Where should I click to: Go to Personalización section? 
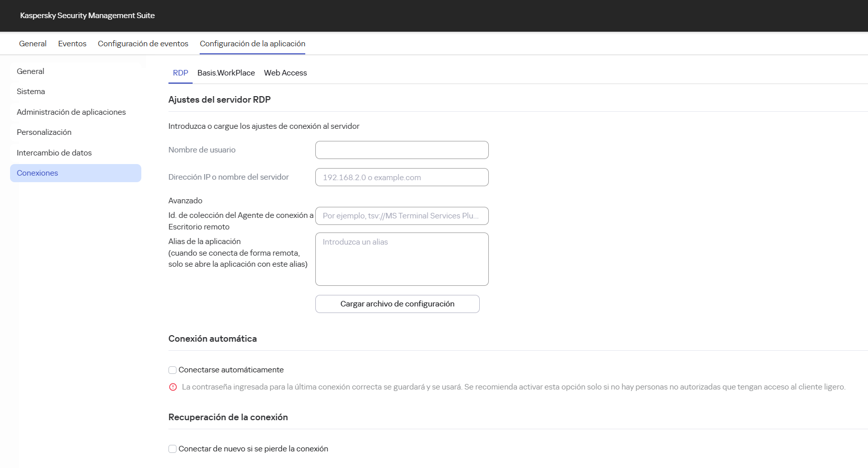[44, 132]
